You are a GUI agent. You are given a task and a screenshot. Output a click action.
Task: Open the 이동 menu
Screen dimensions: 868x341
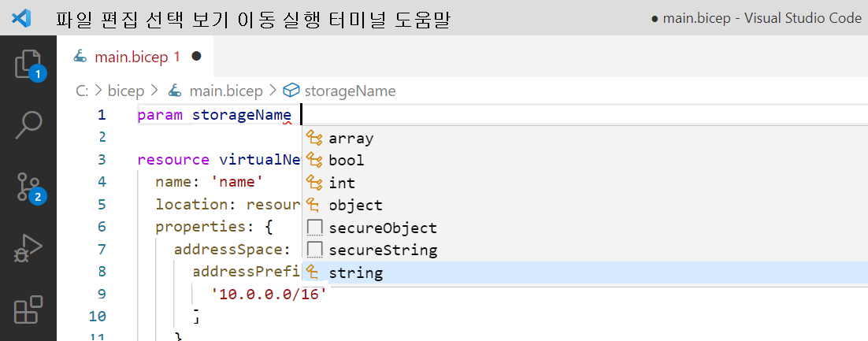[x=255, y=20]
